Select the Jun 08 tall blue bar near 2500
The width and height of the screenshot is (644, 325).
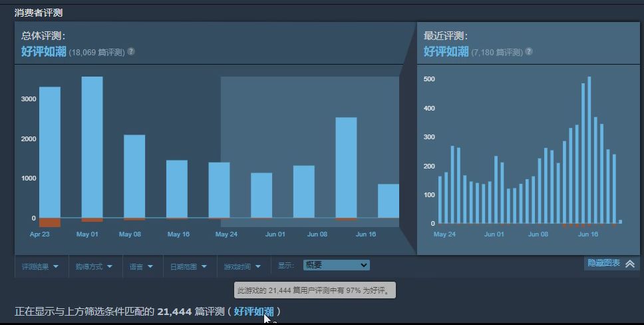(x=346, y=167)
